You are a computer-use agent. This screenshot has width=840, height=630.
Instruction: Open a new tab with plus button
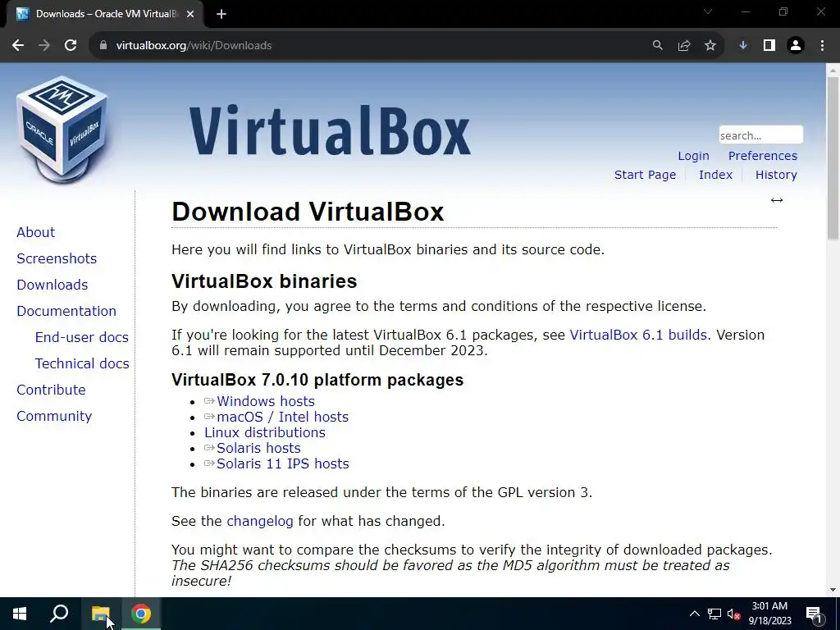[x=221, y=15]
